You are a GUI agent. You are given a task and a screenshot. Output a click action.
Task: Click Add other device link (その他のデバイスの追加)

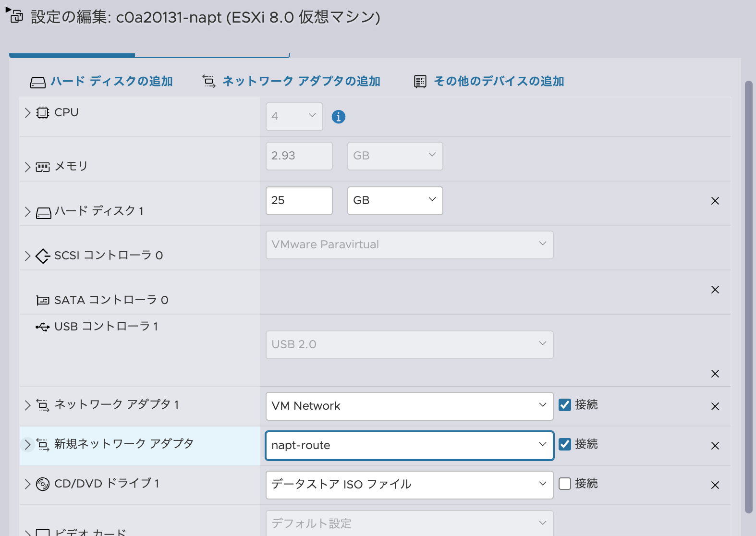point(499,81)
